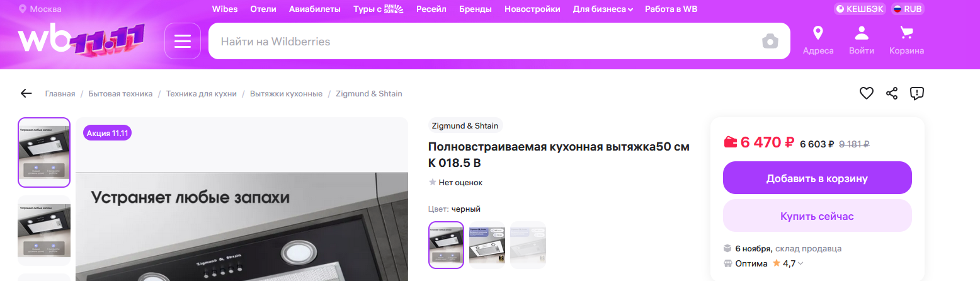Open the Вытяжки кухонные breadcrumb link
Screen dimensions: 980x281
286,94
